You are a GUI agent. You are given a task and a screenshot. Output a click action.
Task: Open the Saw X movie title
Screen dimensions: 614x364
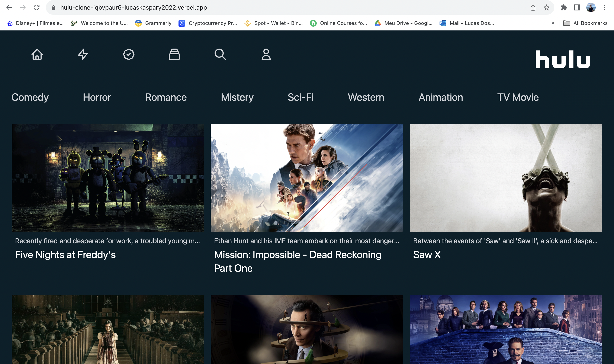click(427, 255)
